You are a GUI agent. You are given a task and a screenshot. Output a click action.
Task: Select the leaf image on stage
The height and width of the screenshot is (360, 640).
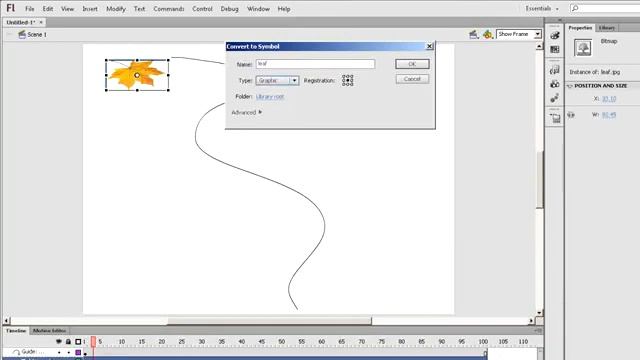click(137, 75)
